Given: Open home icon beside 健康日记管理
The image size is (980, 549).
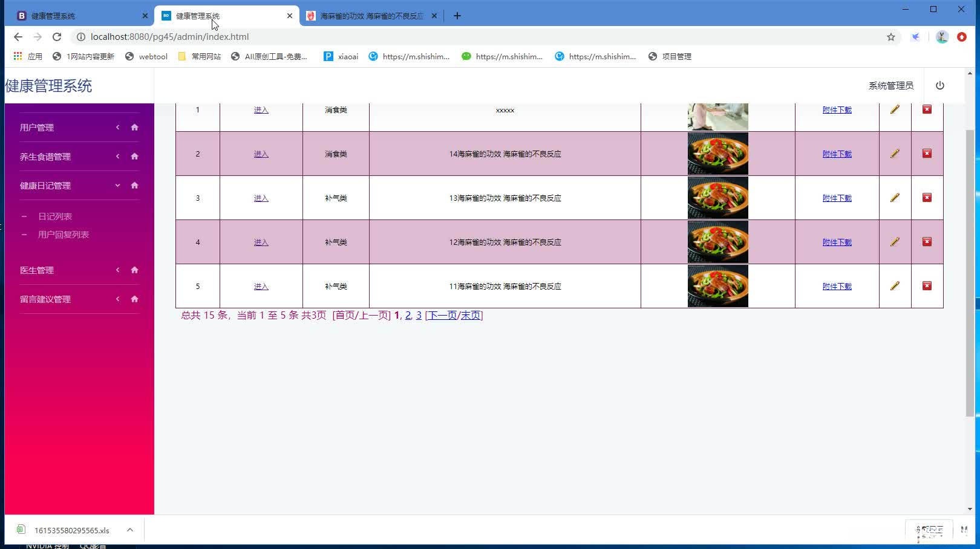Looking at the screenshot, I should (x=134, y=186).
